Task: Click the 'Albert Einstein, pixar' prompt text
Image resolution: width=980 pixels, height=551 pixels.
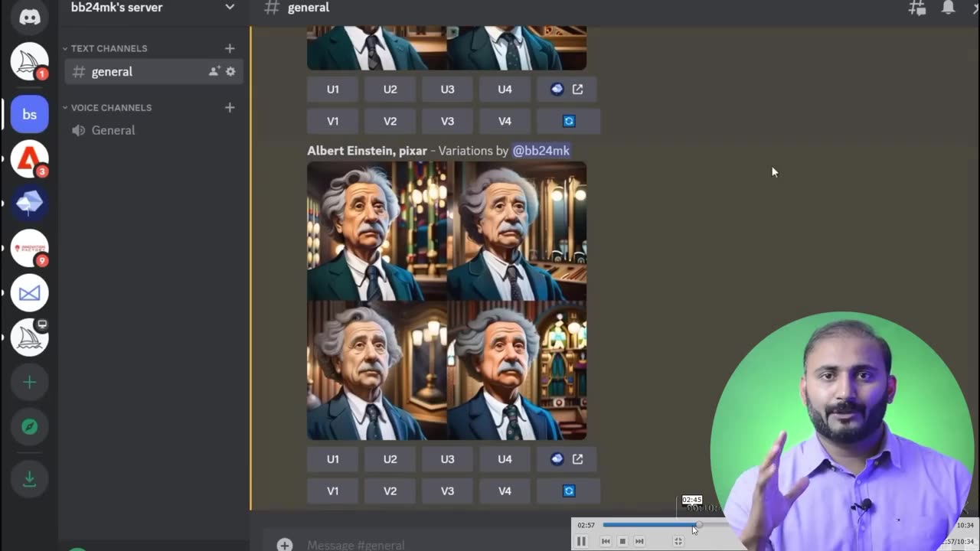Action: [x=367, y=151]
